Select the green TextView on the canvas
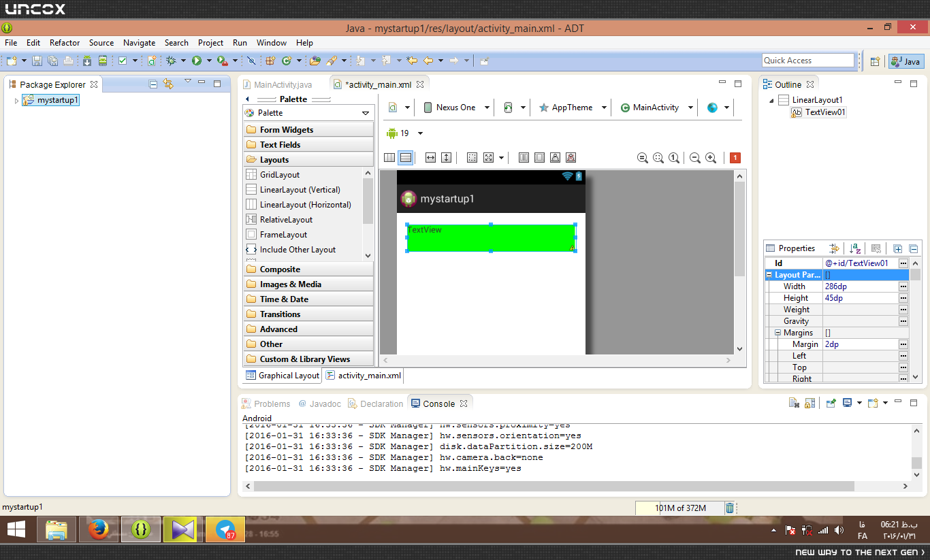 (491, 238)
